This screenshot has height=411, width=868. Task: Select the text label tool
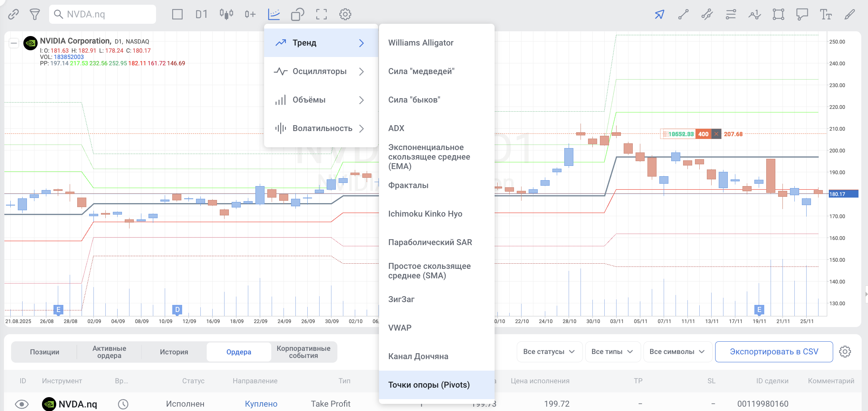click(826, 15)
